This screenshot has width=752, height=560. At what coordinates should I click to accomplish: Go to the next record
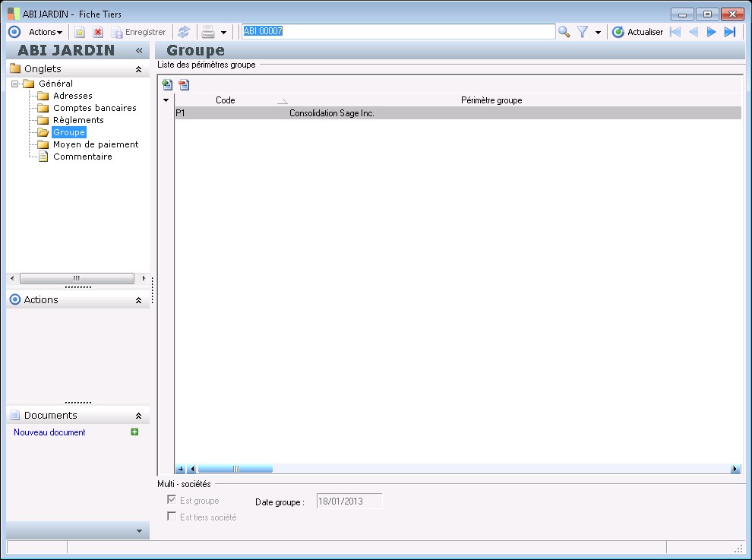click(x=711, y=32)
